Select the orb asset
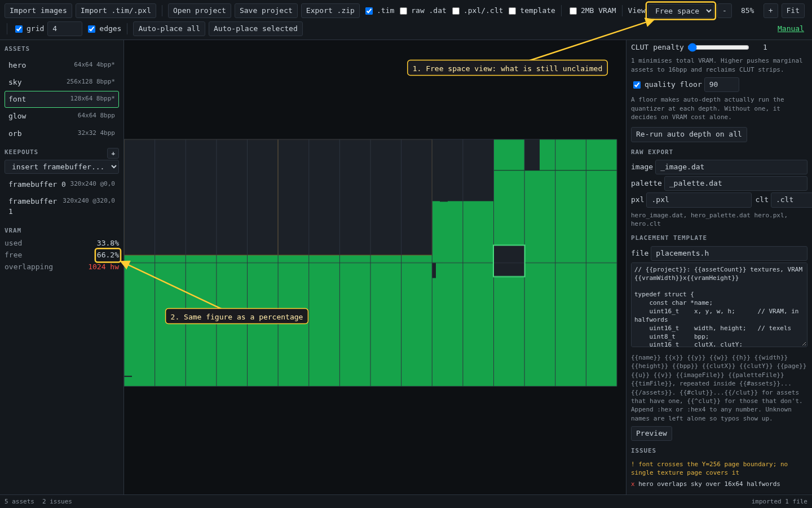Viewport: 812px width, 508px height. (x=61, y=134)
